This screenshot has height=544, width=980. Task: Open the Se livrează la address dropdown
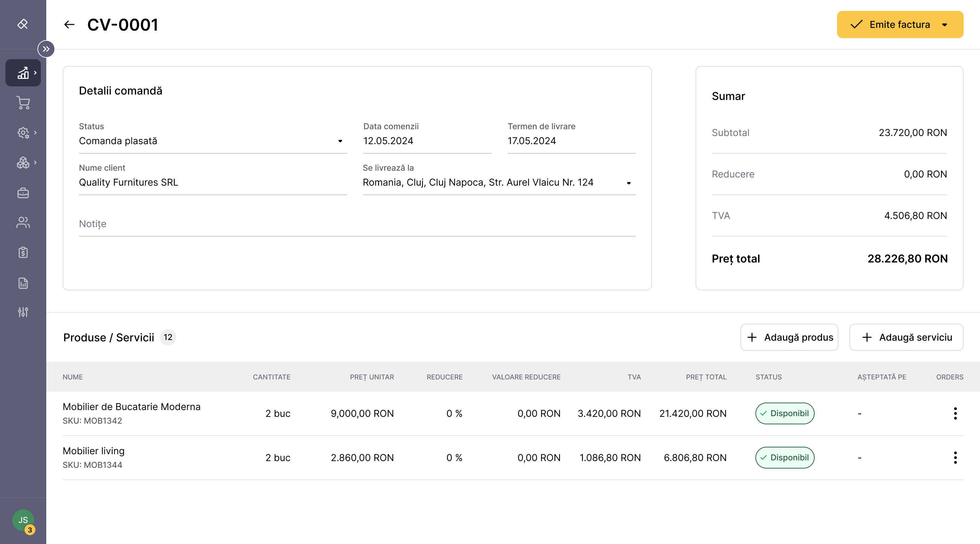499,183
